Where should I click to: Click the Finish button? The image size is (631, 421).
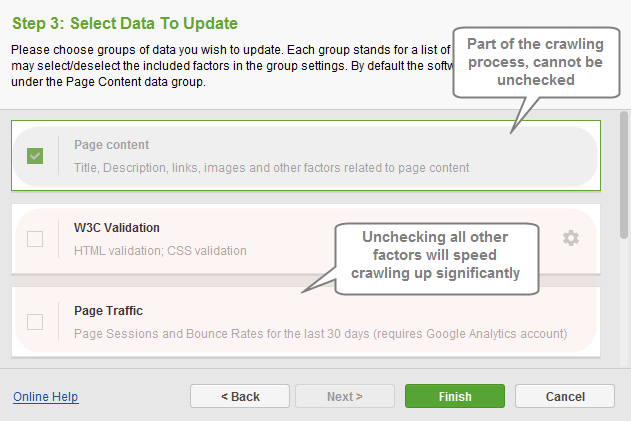pos(455,396)
